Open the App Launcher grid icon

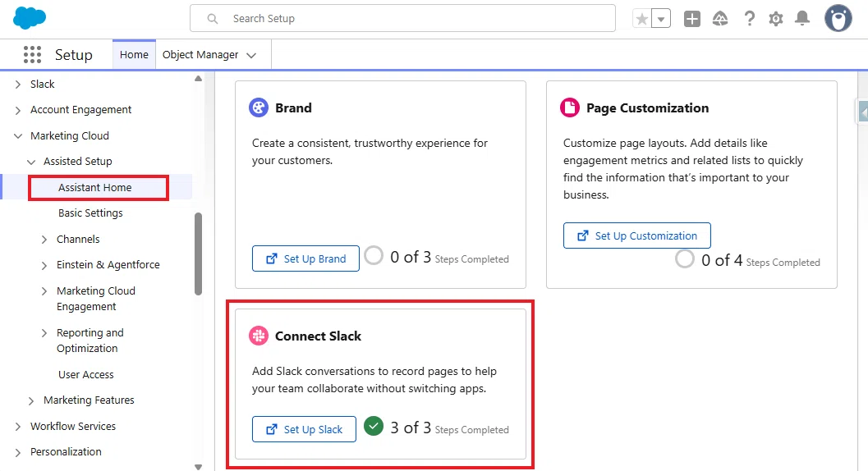pos(32,55)
